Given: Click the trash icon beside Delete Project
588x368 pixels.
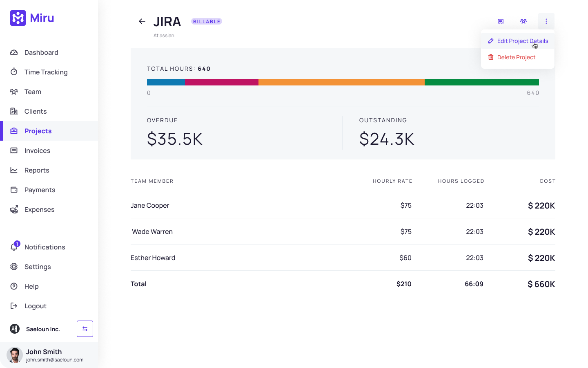Looking at the screenshot, I should point(491,57).
